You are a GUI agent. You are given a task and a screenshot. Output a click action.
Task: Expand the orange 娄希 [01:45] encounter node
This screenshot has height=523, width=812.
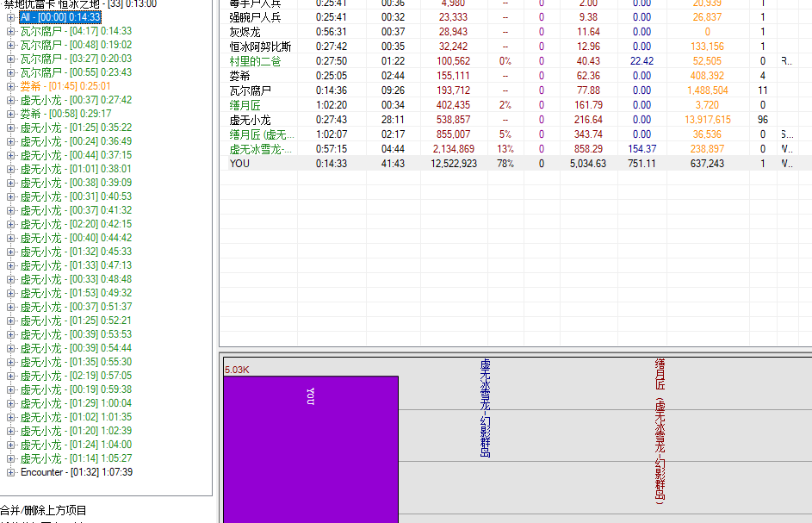(10, 86)
